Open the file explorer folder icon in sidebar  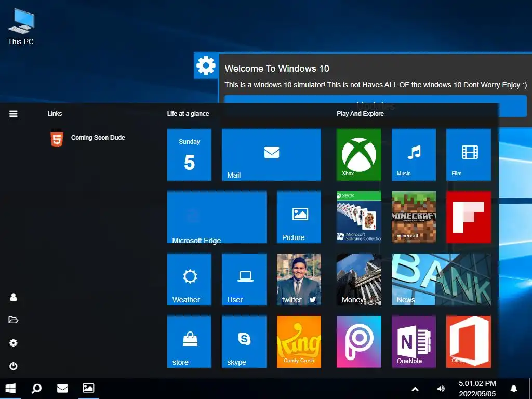click(13, 320)
